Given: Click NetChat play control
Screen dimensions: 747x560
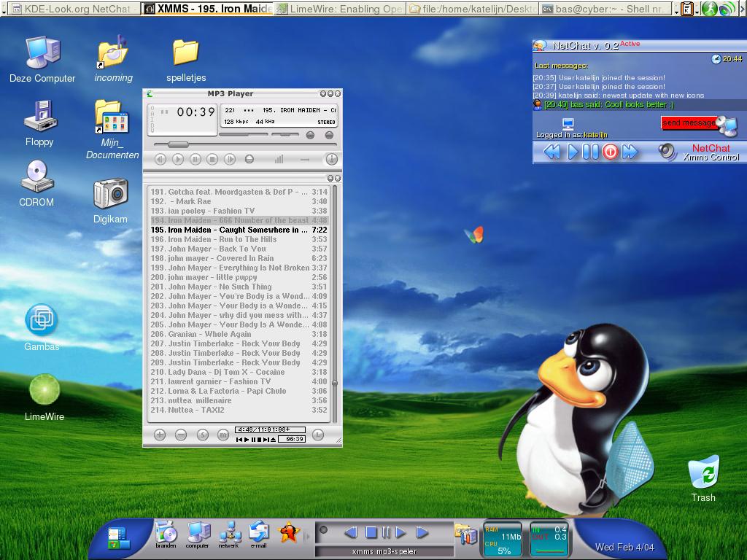Looking at the screenshot, I should pyautogui.click(x=573, y=152).
